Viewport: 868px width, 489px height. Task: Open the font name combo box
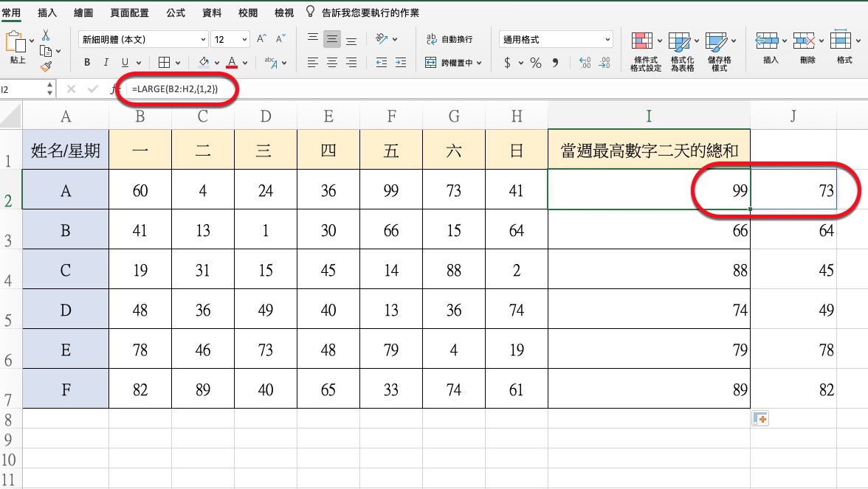click(143, 39)
